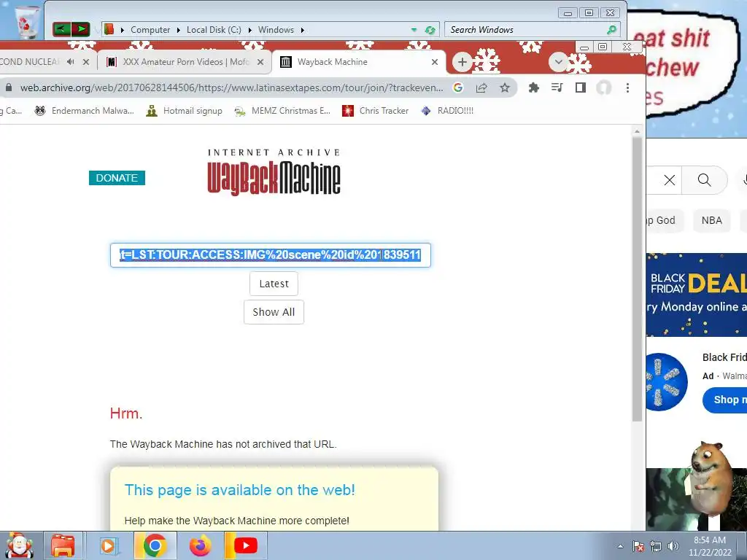Click the network tray icon
The width and height of the screenshot is (747, 560).
click(x=656, y=546)
